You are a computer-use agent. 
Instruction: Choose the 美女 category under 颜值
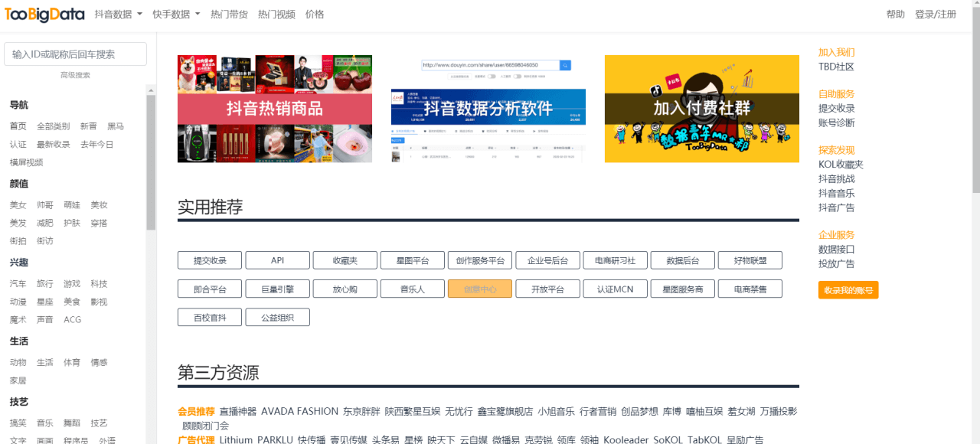coord(18,205)
